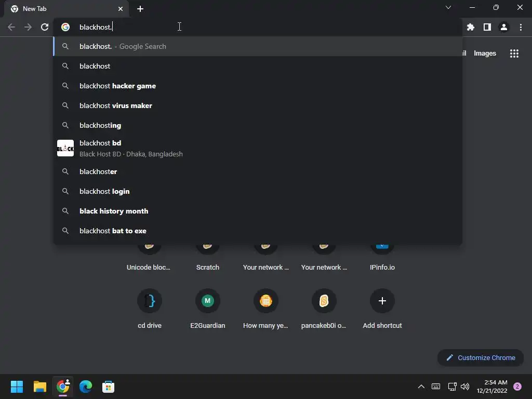Open the tab search chevron
The height and width of the screenshot is (399, 532).
[x=448, y=7]
